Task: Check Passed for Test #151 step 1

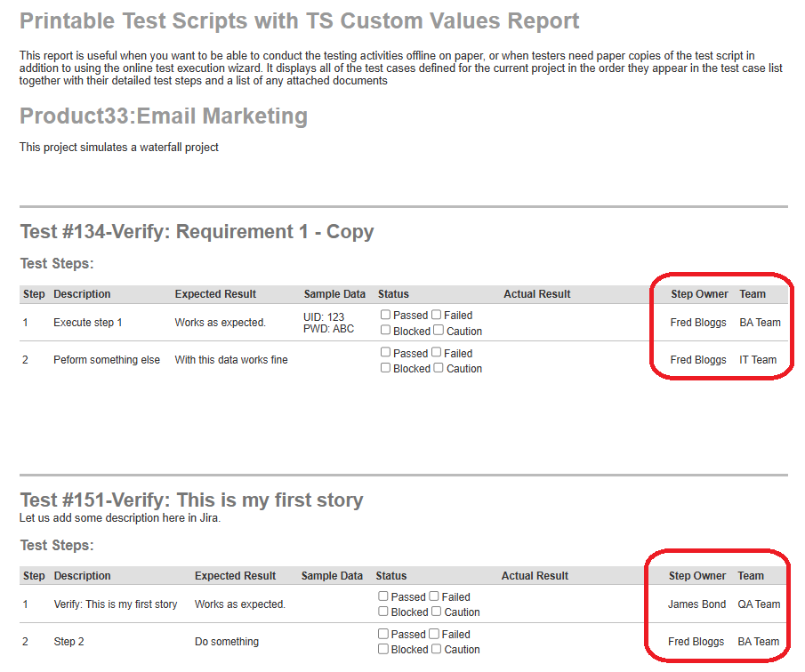Action: point(383,596)
